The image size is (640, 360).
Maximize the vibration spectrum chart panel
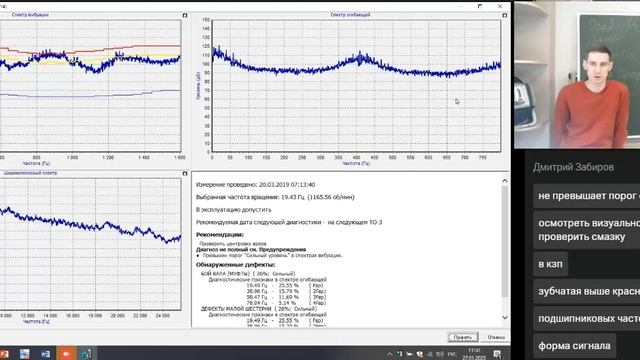point(185,15)
